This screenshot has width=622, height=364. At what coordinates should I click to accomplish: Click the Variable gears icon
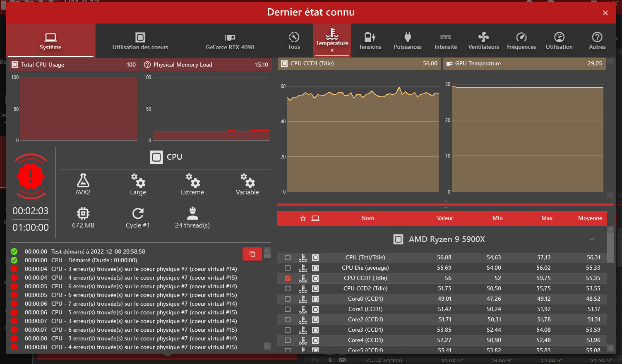(247, 181)
